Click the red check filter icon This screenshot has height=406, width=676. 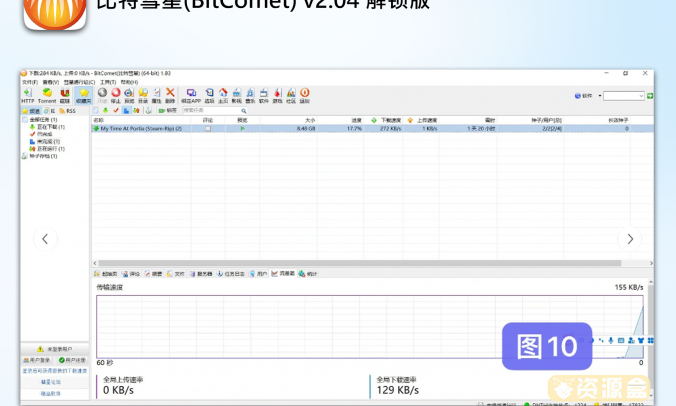click(x=116, y=111)
